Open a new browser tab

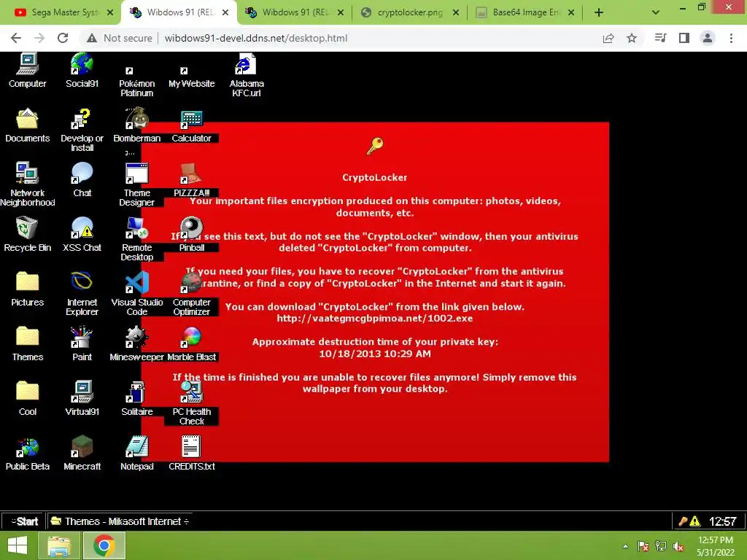(x=599, y=12)
